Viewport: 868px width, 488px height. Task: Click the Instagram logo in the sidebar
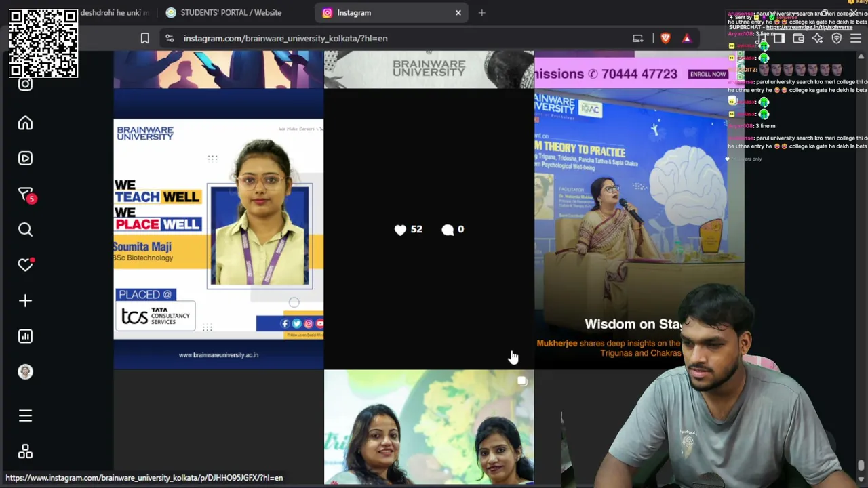(x=25, y=84)
